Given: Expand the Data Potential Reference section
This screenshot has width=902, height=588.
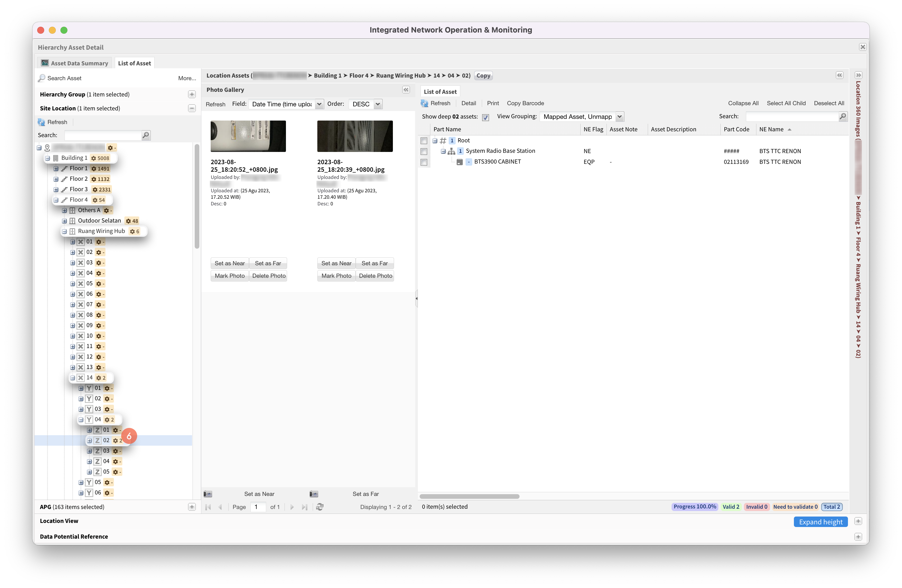Looking at the screenshot, I should point(858,537).
